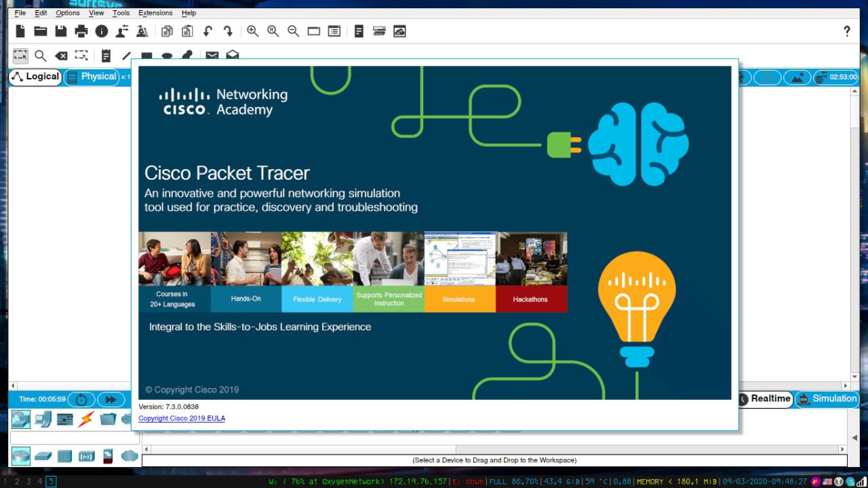
Task: Choose the Add Complex PDU open envelope
Action: click(233, 55)
